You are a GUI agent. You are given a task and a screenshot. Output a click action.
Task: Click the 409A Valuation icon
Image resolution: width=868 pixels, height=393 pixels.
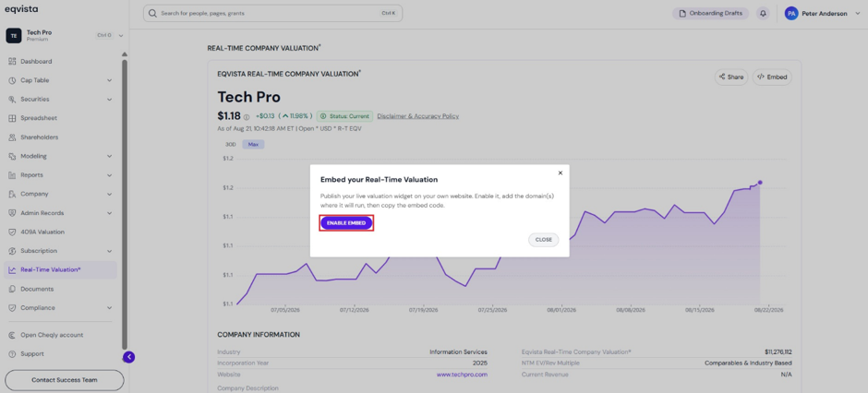pos(12,232)
